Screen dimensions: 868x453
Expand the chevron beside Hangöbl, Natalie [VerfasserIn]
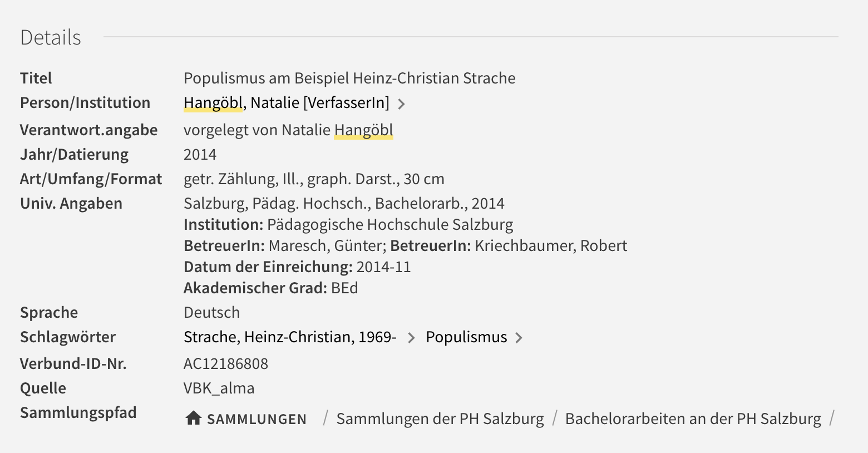402,104
